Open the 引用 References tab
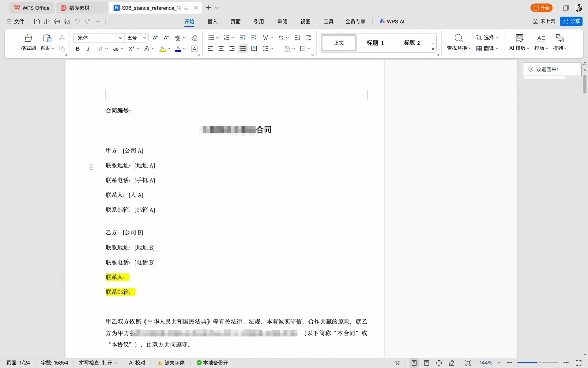The height and width of the screenshot is (368, 588). click(x=259, y=21)
